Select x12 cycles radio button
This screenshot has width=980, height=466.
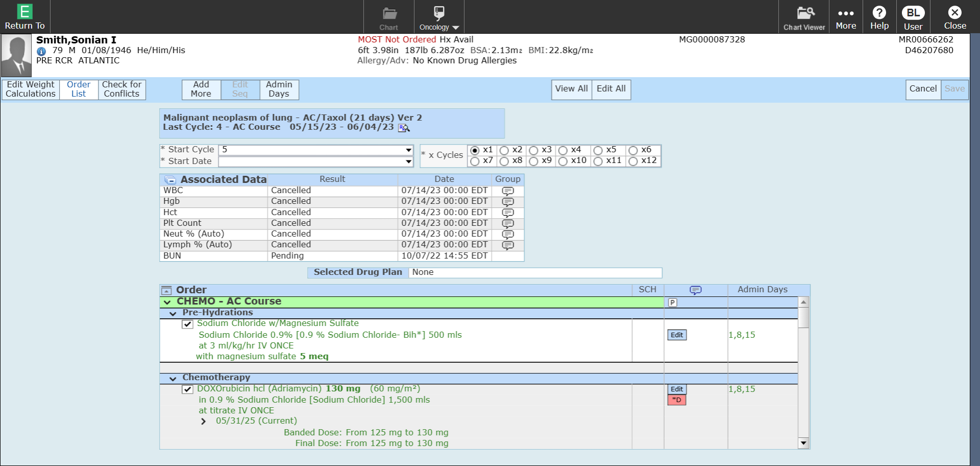click(x=633, y=161)
